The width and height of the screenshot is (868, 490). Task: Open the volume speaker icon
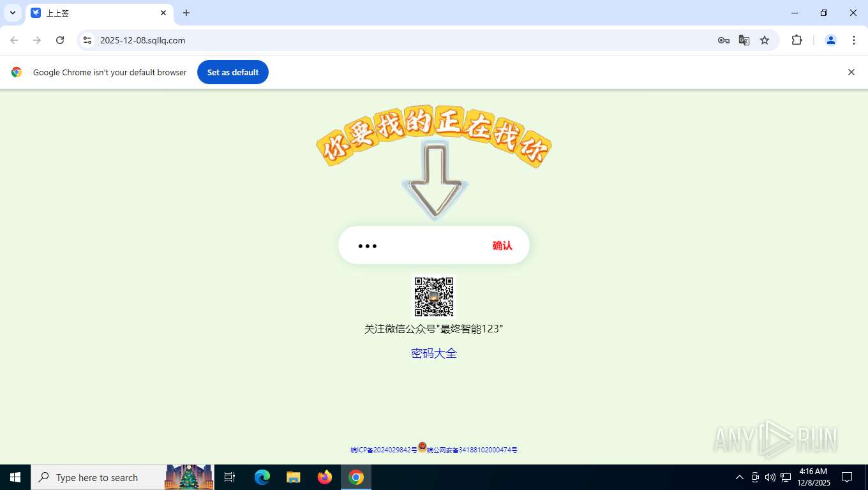[x=770, y=477]
